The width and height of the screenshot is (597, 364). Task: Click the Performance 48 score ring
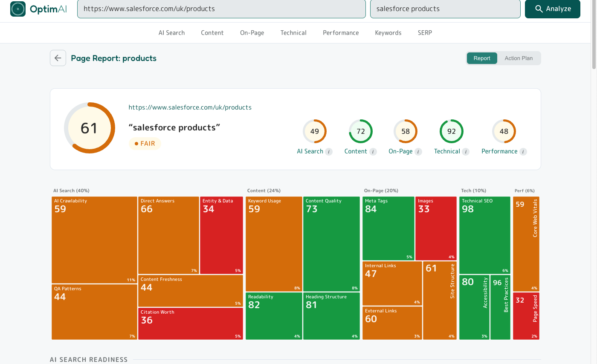(x=504, y=131)
